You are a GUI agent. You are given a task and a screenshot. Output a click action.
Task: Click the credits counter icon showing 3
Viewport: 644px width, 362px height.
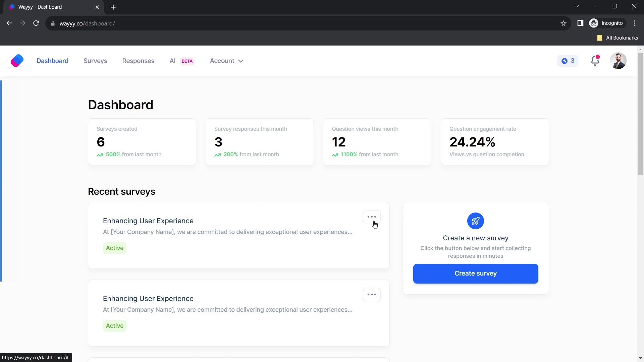[568, 61]
